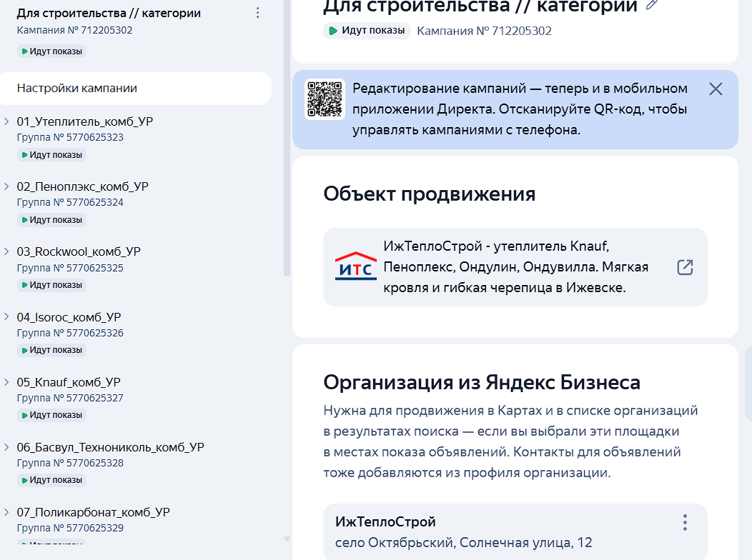Click Идут показы badge of 02_Пеноплэкс group
752x560 pixels.
pos(51,220)
